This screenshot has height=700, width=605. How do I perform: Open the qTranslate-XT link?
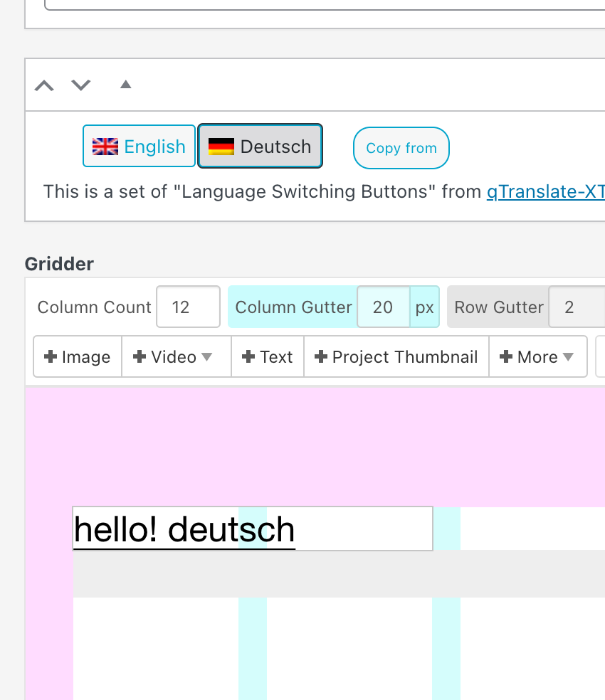(545, 191)
